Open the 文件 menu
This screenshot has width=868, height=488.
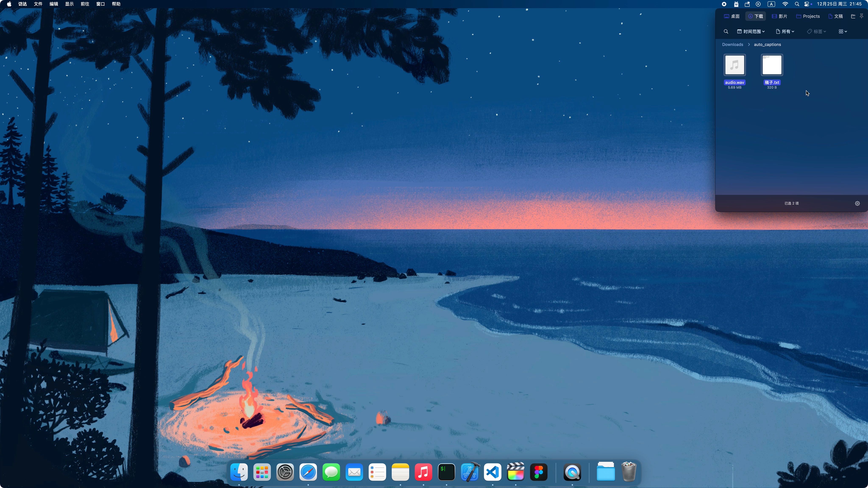click(38, 4)
